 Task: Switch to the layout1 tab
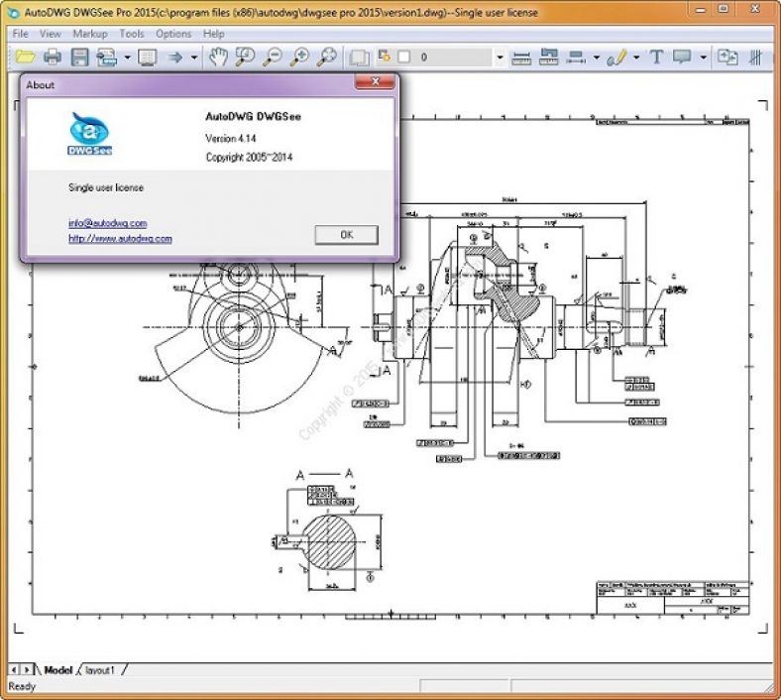tap(100, 670)
